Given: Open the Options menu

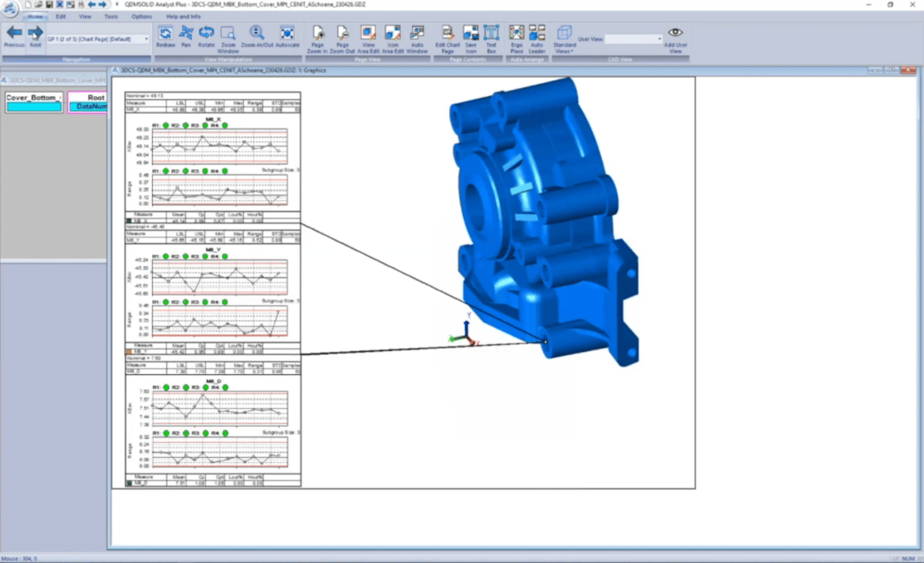Looking at the screenshot, I should pos(143,16).
